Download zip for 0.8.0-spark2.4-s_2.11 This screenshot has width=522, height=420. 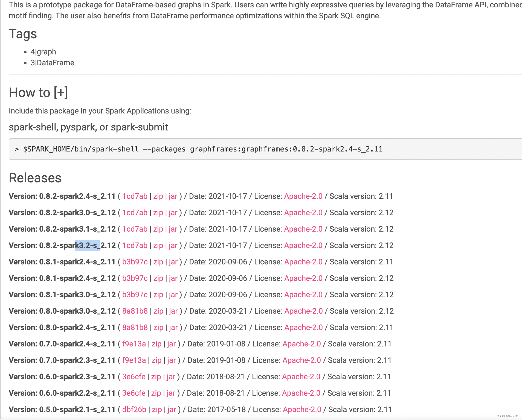coord(159,328)
